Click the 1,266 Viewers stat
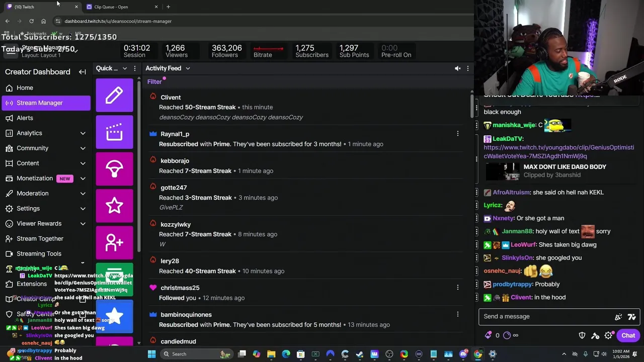This screenshot has width=644, height=362. pos(176,51)
